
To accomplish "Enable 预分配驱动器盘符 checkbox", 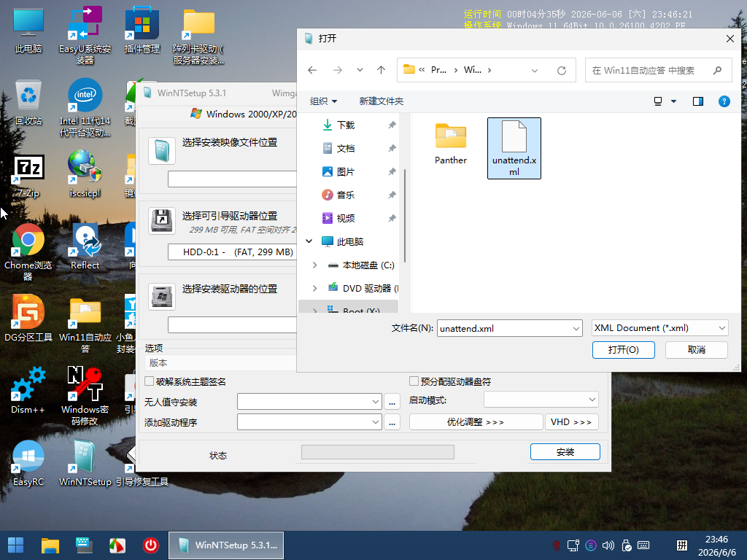I will click(x=414, y=381).
